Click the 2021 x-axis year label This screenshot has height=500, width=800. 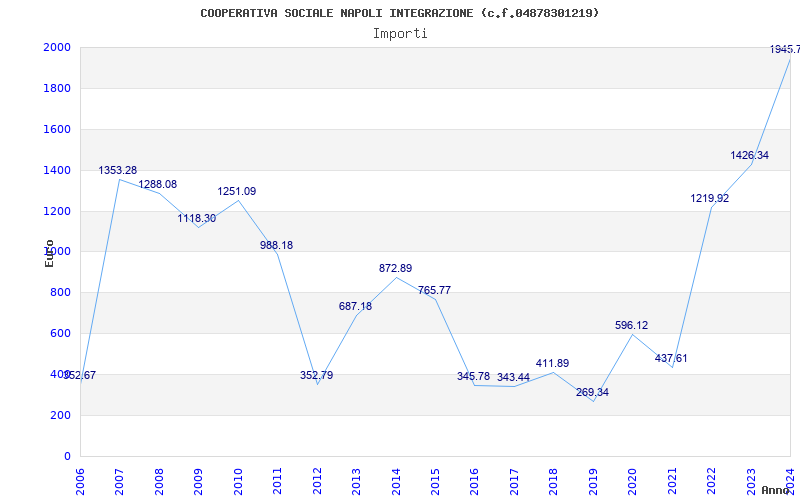point(672,481)
